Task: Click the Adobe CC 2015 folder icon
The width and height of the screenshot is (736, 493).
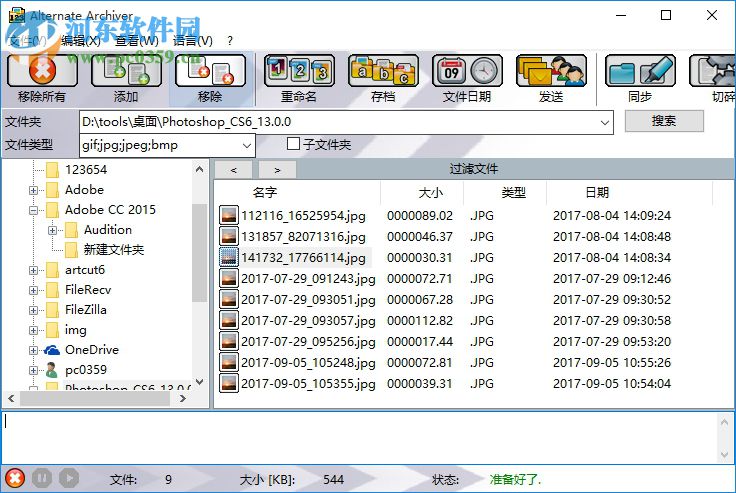Action: 52,210
